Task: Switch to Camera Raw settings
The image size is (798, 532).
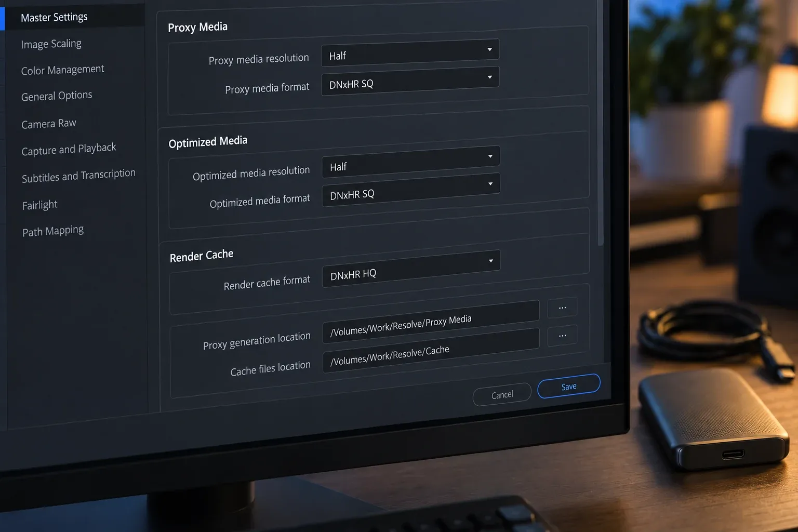Action: pos(49,124)
